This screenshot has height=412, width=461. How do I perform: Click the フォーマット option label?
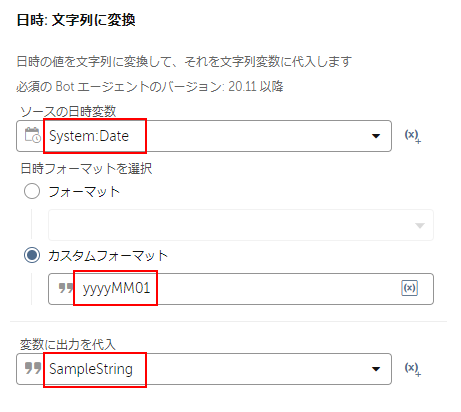84,192
